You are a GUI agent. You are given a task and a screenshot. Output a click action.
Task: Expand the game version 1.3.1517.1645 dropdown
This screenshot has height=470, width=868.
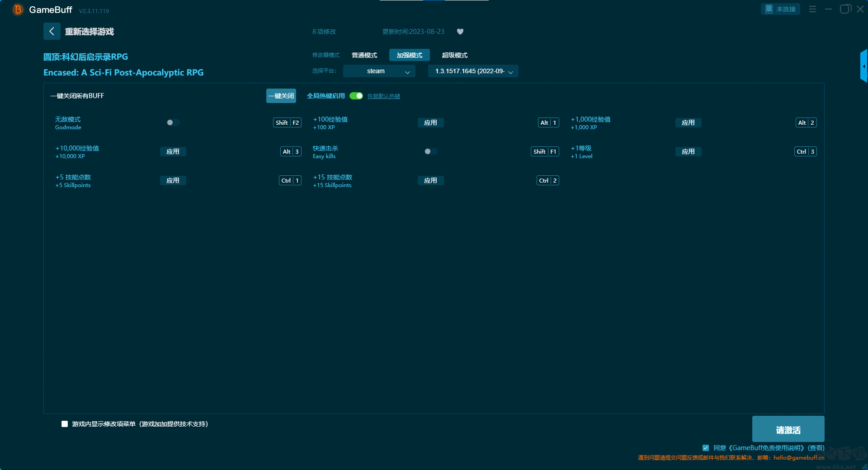coord(473,71)
